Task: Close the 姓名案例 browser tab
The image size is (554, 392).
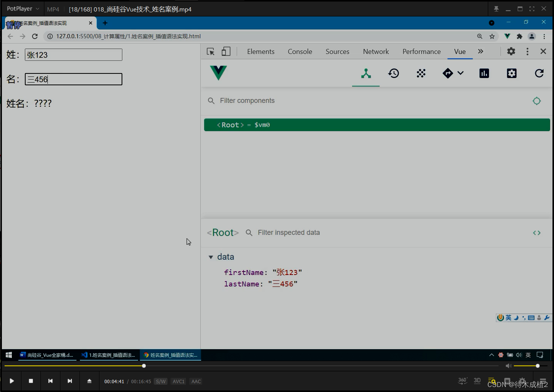Action: point(91,23)
